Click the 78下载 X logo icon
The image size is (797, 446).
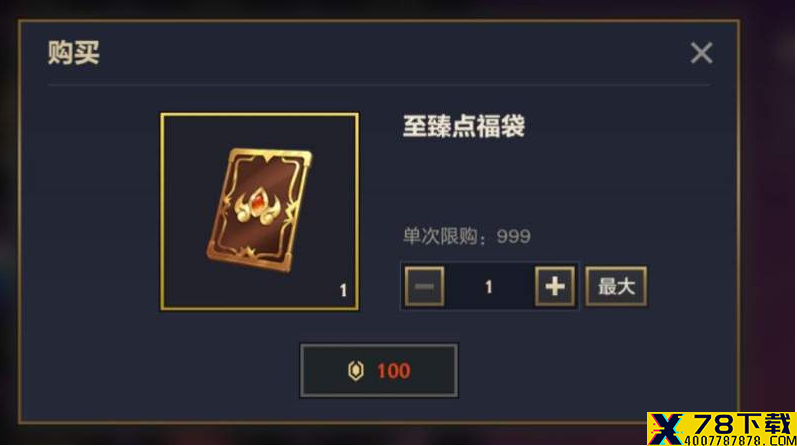pyautogui.click(x=667, y=429)
